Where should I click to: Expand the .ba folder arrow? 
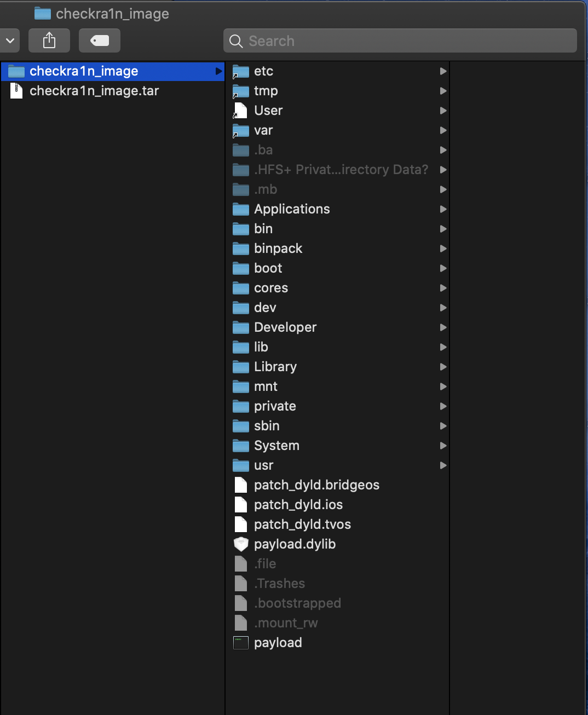click(x=443, y=150)
